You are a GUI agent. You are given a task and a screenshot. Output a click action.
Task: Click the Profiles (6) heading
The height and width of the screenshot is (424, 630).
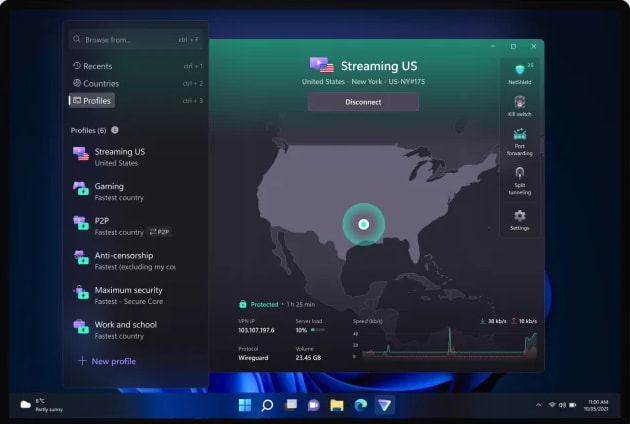(x=88, y=130)
